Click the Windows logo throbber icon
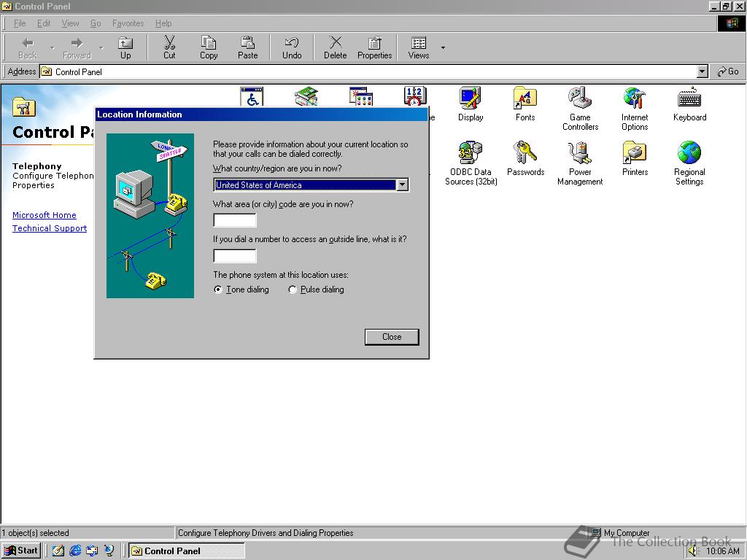The height and width of the screenshot is (560, 747). click(731, 23)
